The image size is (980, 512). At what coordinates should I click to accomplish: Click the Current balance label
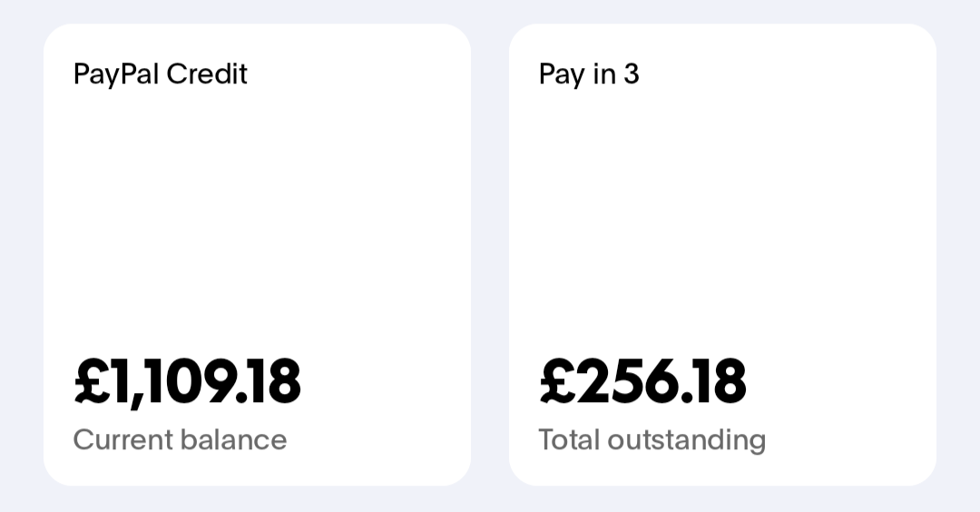pyautogui.click(x=180, y=439)
